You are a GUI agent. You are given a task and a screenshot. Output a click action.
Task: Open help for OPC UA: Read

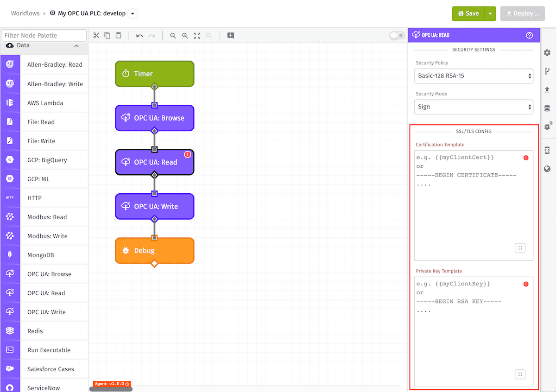pyautogui.click(x=530, y=35)
